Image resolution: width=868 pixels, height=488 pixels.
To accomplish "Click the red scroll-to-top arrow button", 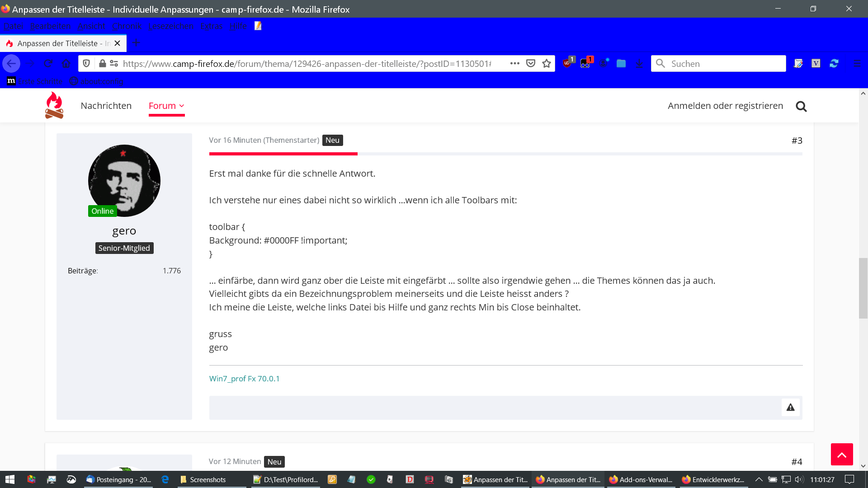I will tap(842, 455).
